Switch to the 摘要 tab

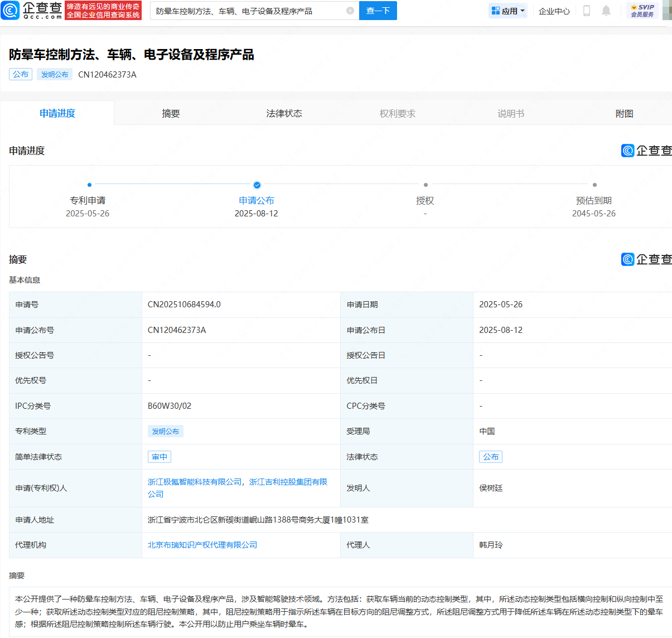[x=171, y=113]
